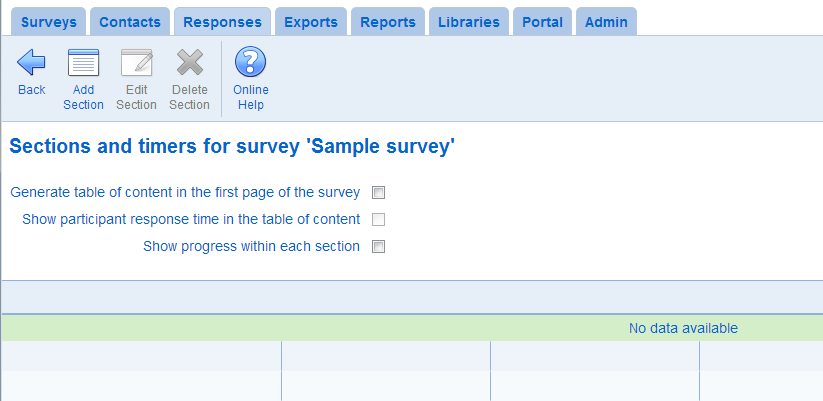The width and height of the screenshot is (823, 401).
Task: Toggle show participant response time checkbox
Action: [x=378, y=219]
